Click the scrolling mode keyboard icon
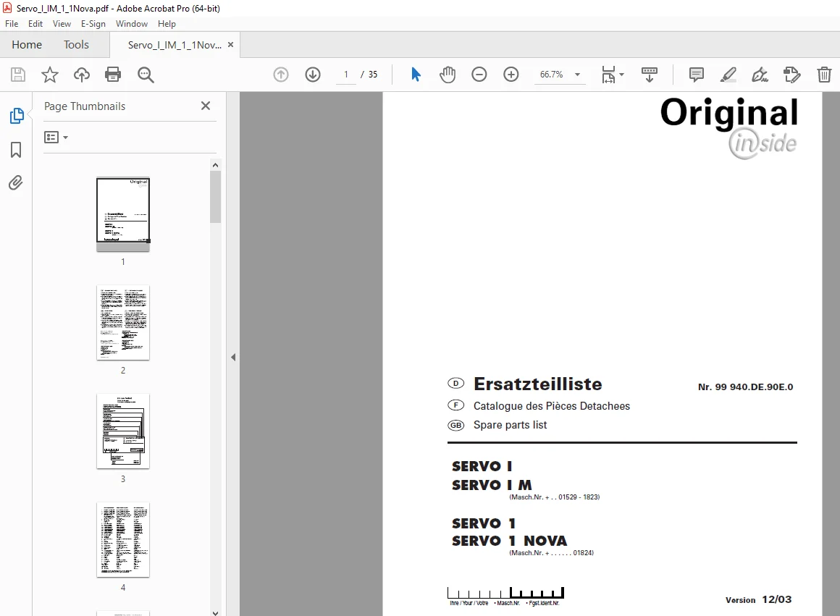 pos(650,75)
